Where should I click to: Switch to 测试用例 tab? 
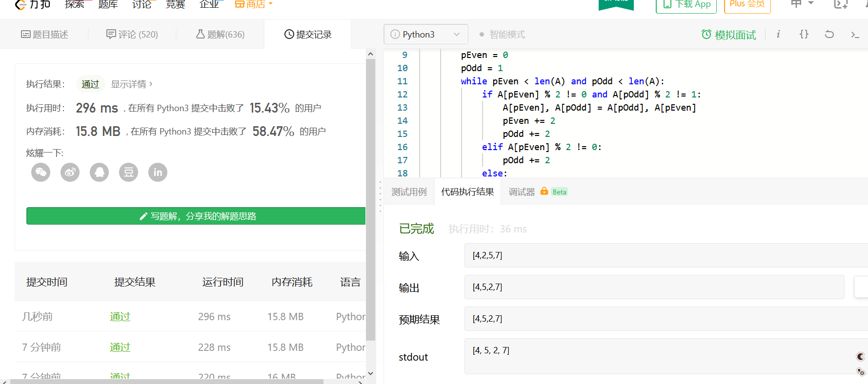(409, 192)
